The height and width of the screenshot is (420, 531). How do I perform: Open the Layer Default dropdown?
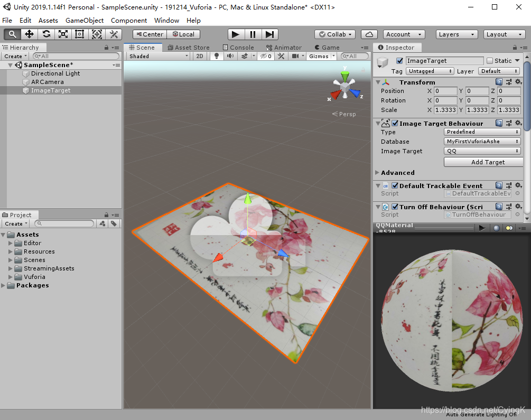pos(499,71)
